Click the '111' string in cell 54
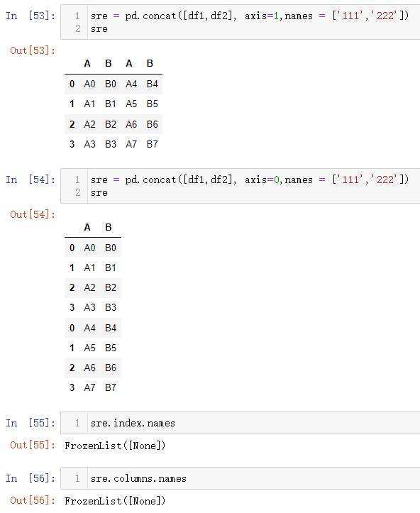The height and width of the screenshot is (513, 420). [350, 180]
